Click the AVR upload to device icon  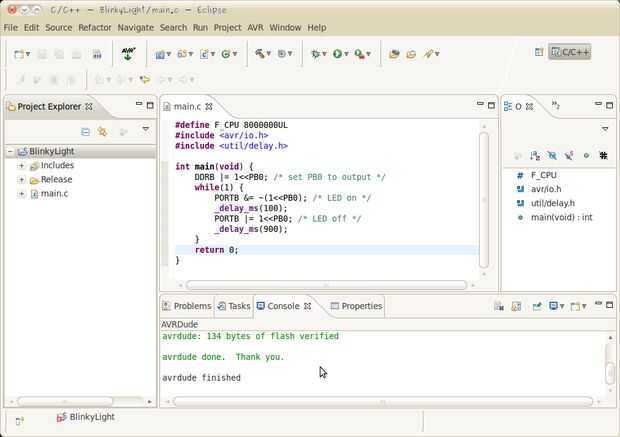pyautogui.click(x=128, y=53)
